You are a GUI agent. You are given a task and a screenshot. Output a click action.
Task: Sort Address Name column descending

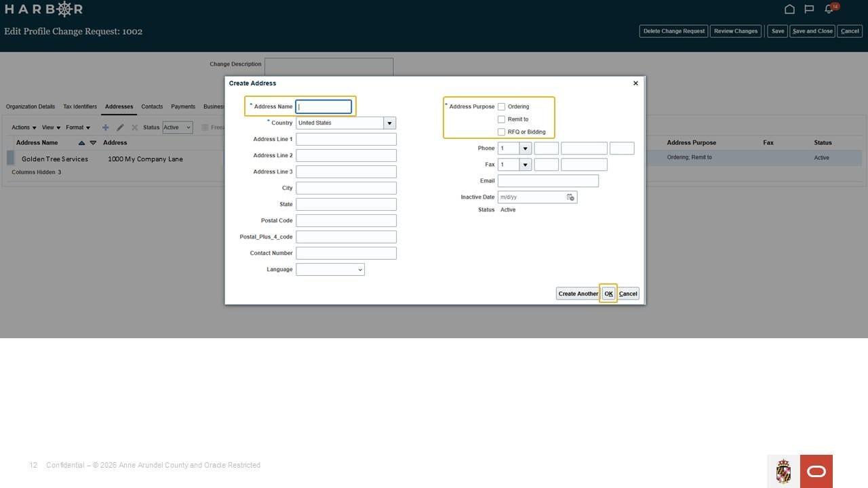[93, 143]
